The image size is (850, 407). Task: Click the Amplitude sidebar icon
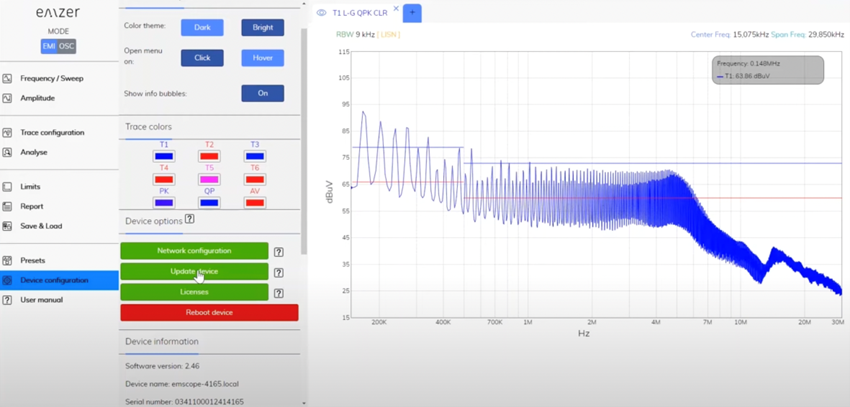(7, 99)
